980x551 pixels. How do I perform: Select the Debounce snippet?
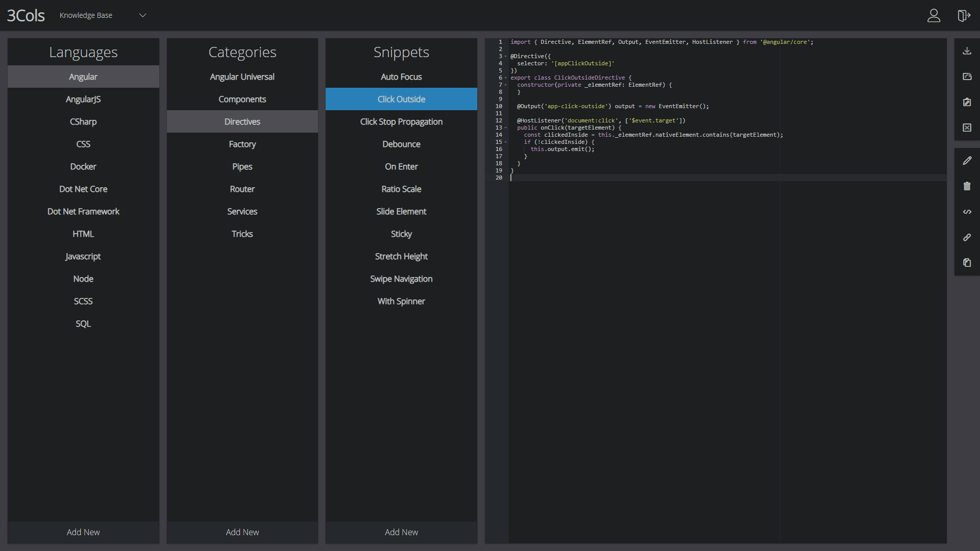pos(401,144)
